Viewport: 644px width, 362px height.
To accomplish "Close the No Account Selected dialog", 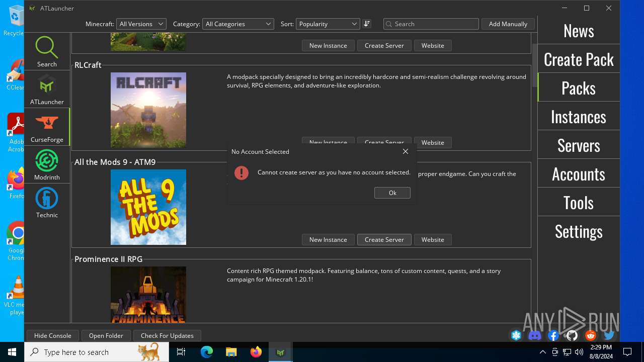I will pyautogui.click(x=406, y=151).
